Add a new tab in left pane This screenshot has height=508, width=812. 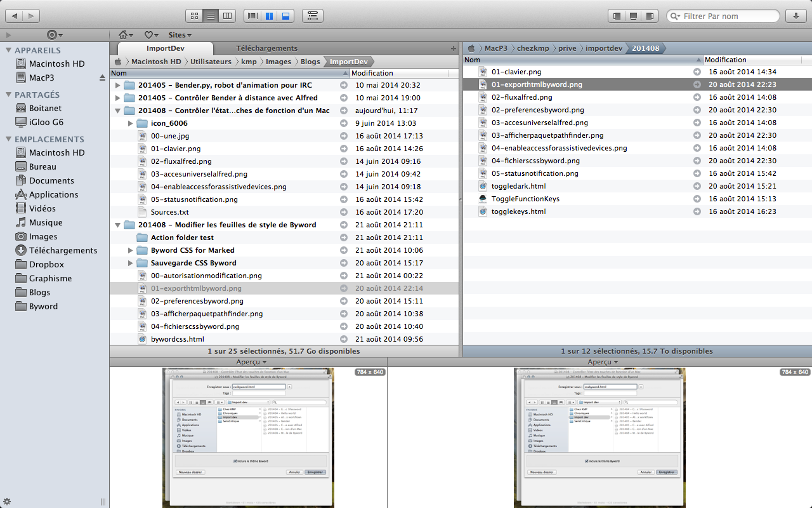453,49
